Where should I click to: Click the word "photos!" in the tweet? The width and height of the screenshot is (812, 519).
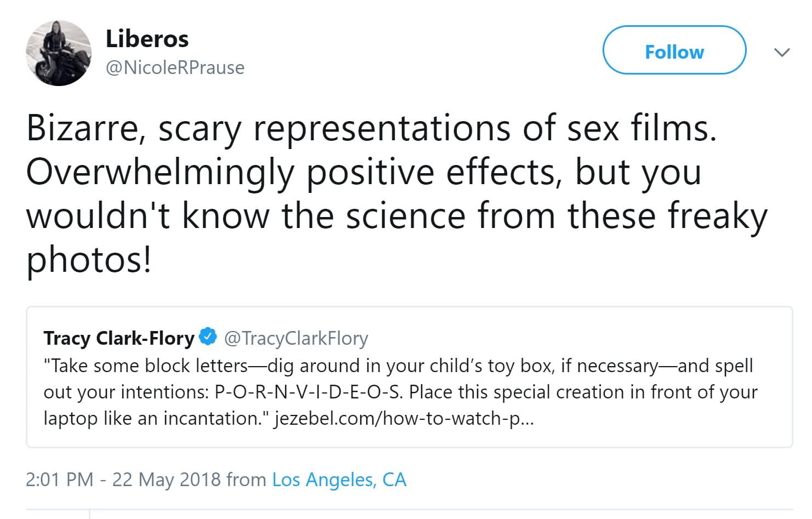[x=89, y=259]
